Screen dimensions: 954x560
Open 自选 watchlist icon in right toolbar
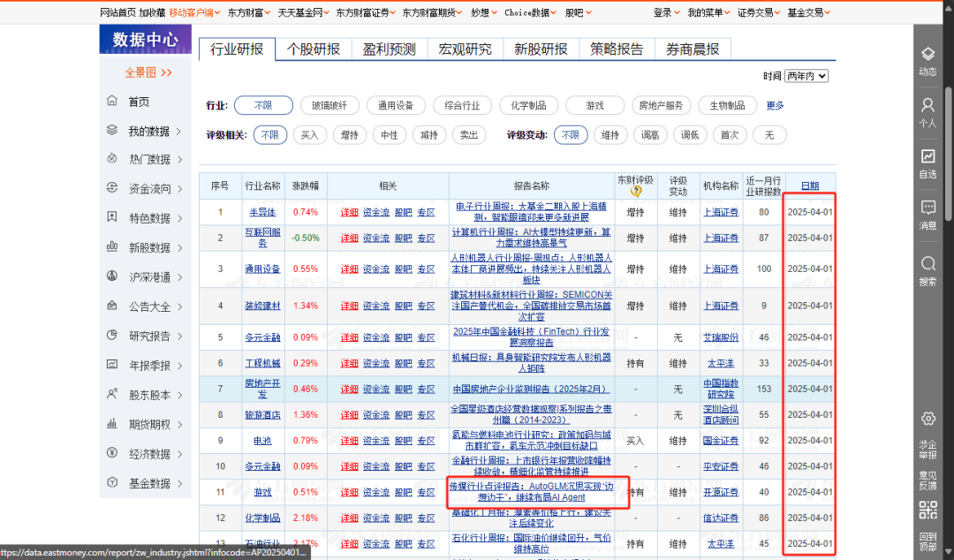[x=927, y=156]
